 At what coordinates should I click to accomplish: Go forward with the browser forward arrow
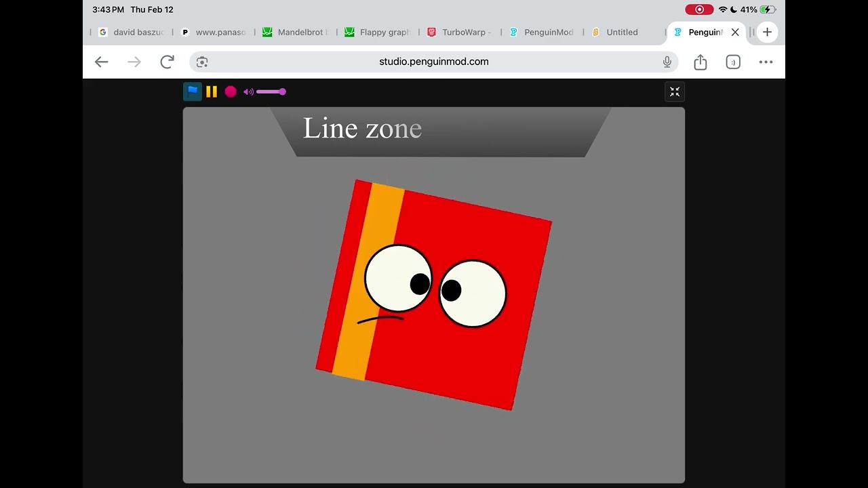[134, 62]
